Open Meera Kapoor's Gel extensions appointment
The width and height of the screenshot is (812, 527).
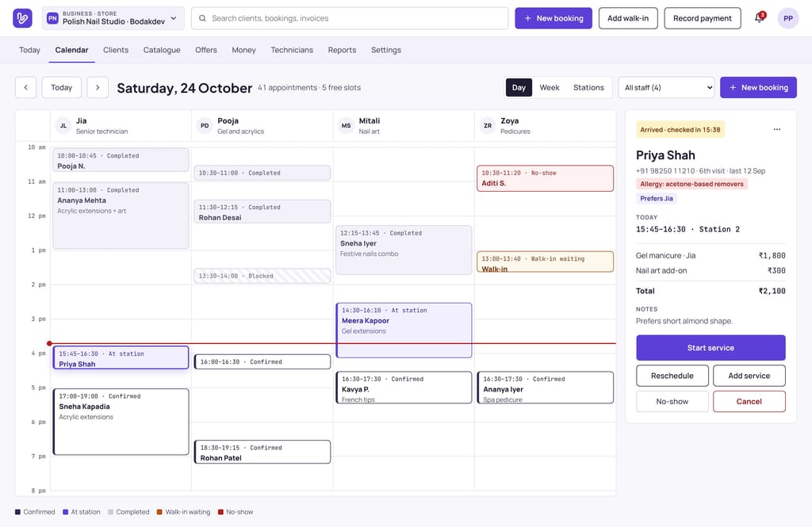tap(404, 330)
